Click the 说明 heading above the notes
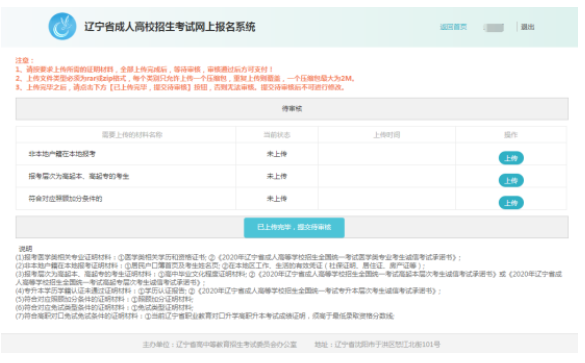 25,249
